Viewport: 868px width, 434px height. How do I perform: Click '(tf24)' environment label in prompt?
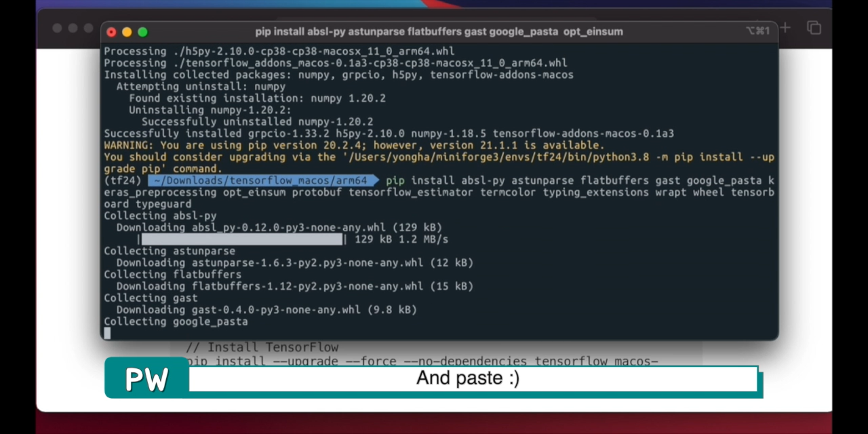tap(123, 180)
